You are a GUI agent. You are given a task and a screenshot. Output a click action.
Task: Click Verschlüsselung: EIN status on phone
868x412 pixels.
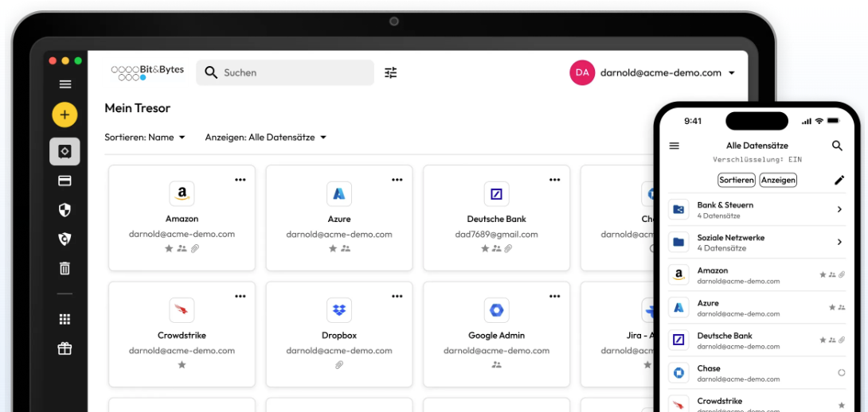click(757, 160)
